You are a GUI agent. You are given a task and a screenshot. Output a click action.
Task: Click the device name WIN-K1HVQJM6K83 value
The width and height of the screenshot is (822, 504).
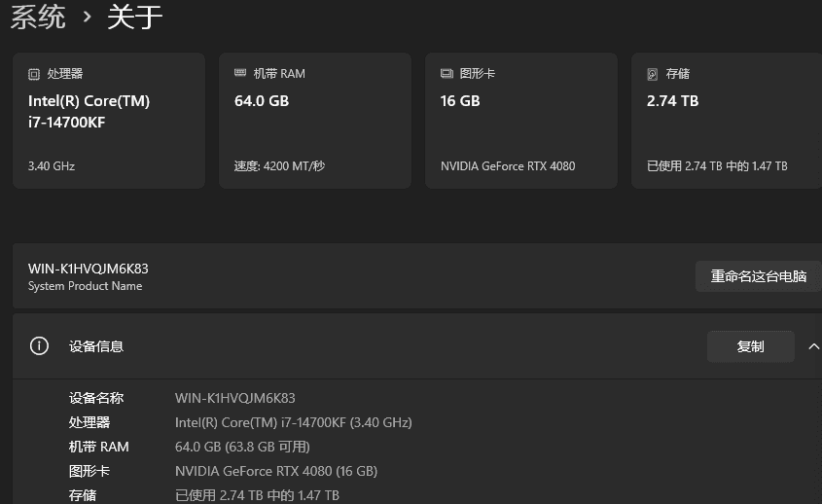click(234, 398)
